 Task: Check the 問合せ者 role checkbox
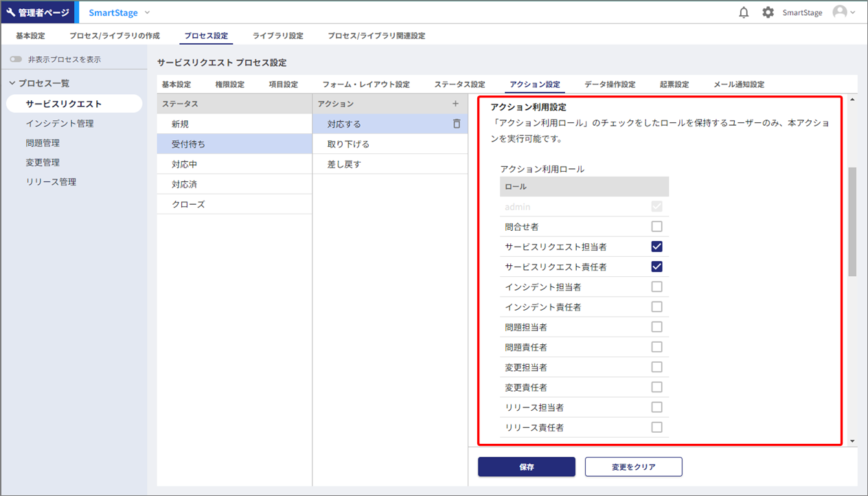(656, 227)
